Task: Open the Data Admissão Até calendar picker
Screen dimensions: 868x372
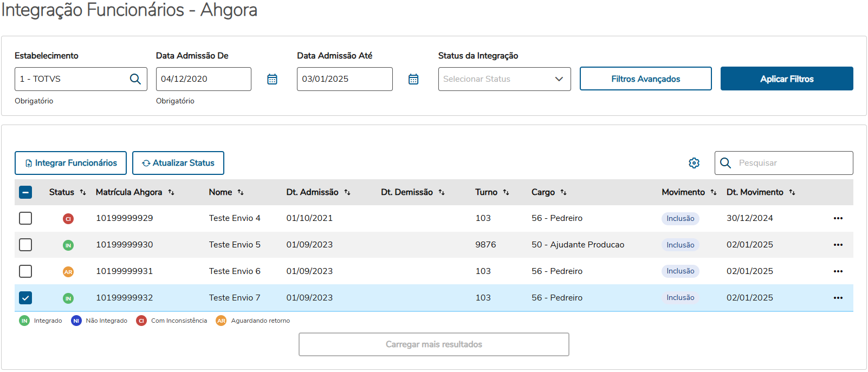Action: tap(413, 79)
